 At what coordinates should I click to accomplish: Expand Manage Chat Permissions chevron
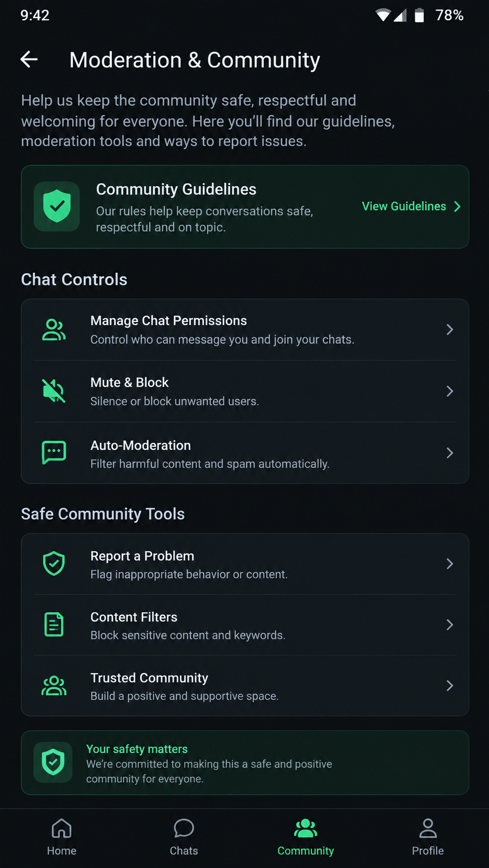click(450, 330)
